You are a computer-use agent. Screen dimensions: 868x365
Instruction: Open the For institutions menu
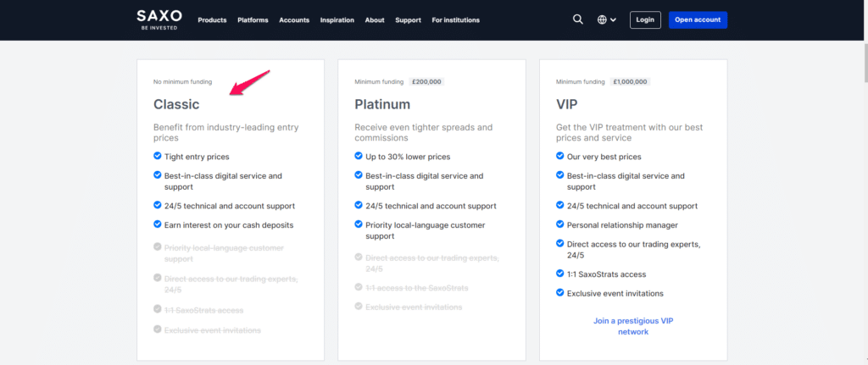(455, 20)
